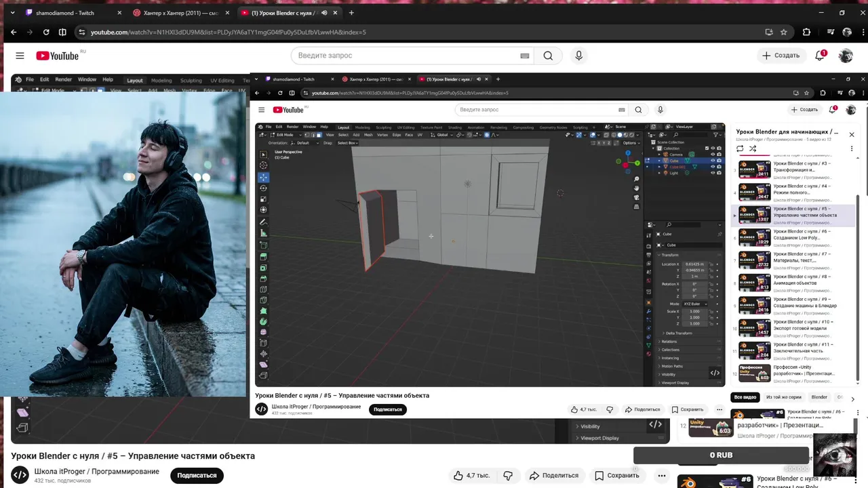Select the Из той же серии chip in inset window
The image size is (868, 488).
coord(783,397)
